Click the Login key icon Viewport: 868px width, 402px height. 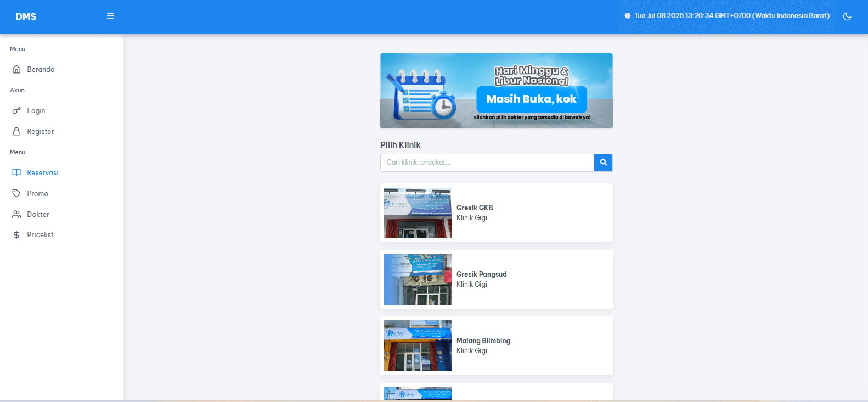16,110
